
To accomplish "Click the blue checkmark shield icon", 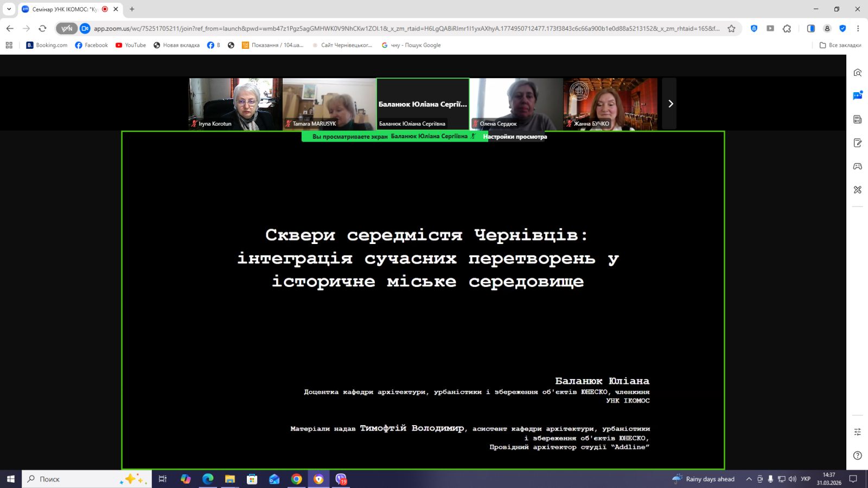I will [x=843, y=29].
